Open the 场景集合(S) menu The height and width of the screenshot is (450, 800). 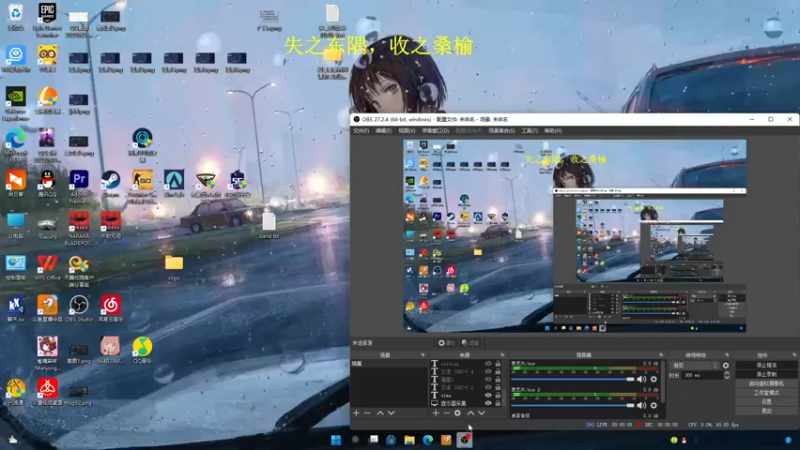click(502, 131)
